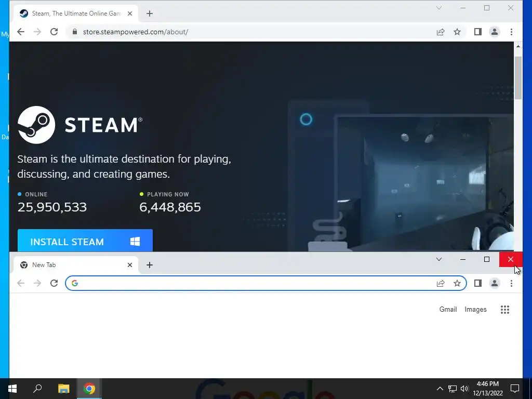Click scrollbar up arrow in Steam window
Viewport: 532px width, 399px height.
(x=518, y=46)
